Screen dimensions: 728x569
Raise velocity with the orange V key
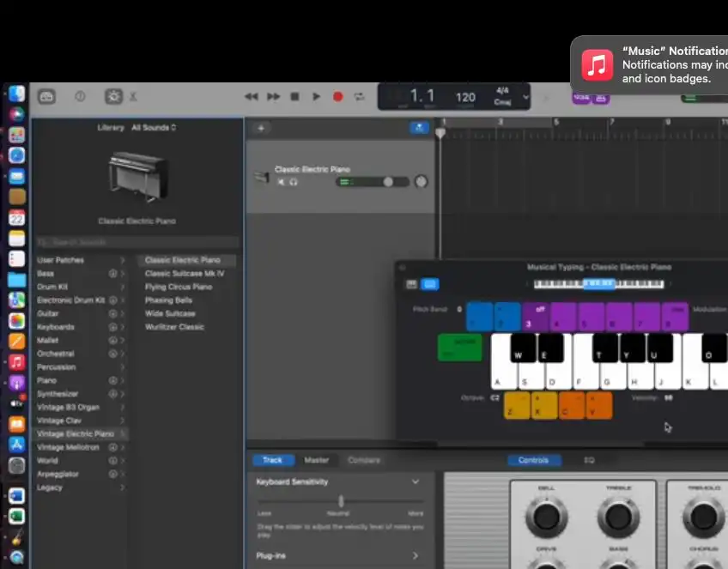[x=599, y=406]
